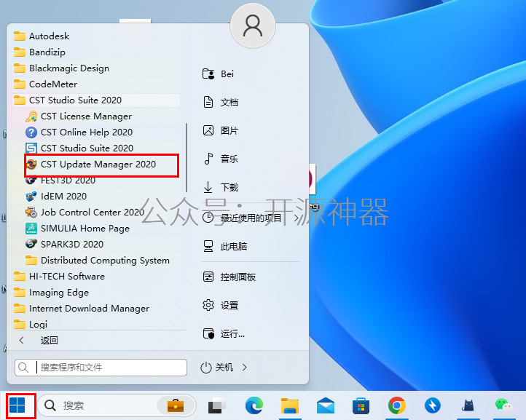Image resolution: width=526 pixels, height=420 pixels.
Task: Expand Distributed Computing System subfolder
Action: [x=102, y=260]
